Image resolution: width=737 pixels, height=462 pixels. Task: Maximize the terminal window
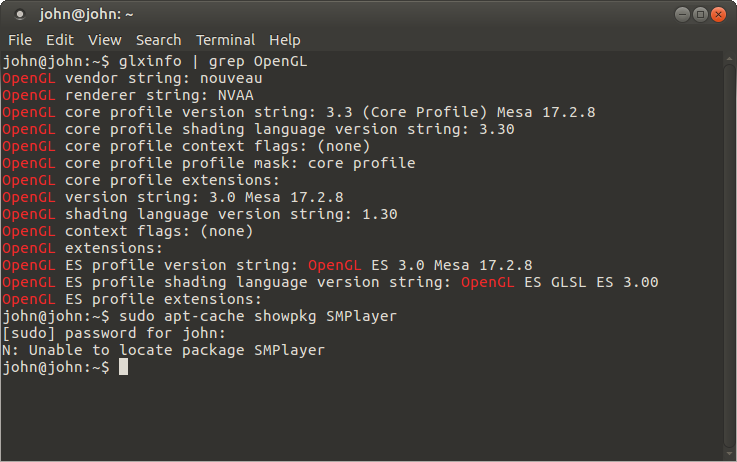pyautogui.click(x=700, y=15)
